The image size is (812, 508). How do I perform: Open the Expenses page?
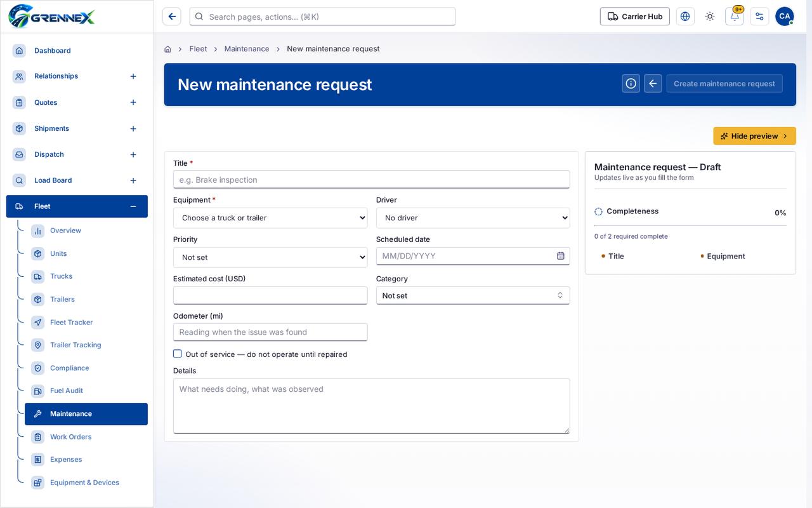[x=86, y=459]
